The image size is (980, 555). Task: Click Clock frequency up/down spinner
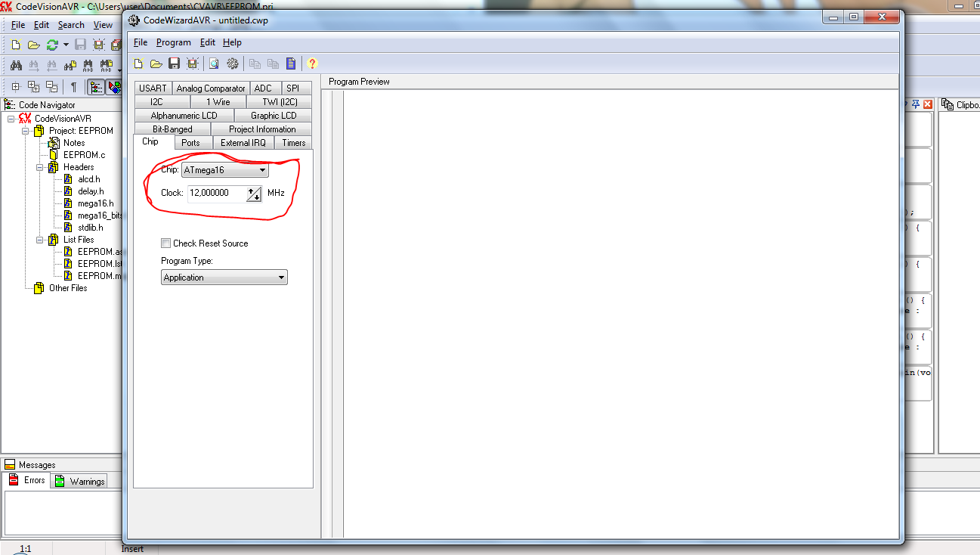[254, 194]
